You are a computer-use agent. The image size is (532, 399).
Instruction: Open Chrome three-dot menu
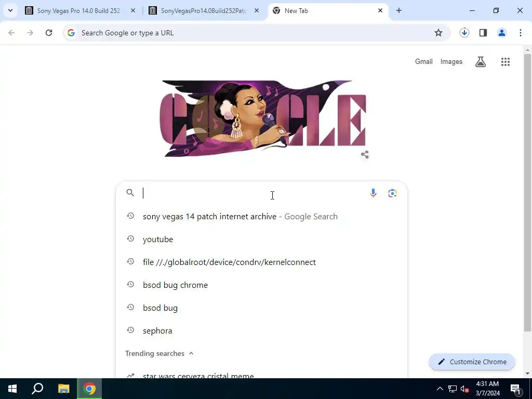521,33
